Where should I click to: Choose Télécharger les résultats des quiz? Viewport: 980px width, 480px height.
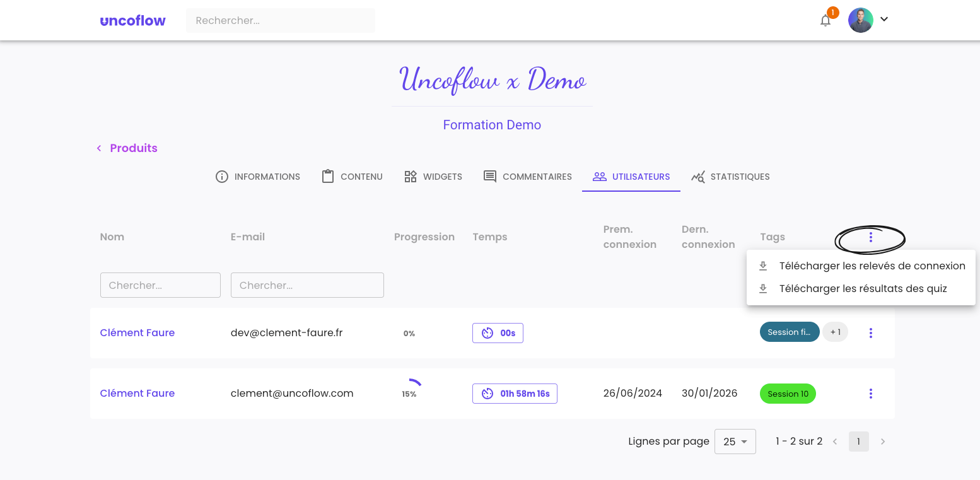pyautogui.click(x=861, y=289)
